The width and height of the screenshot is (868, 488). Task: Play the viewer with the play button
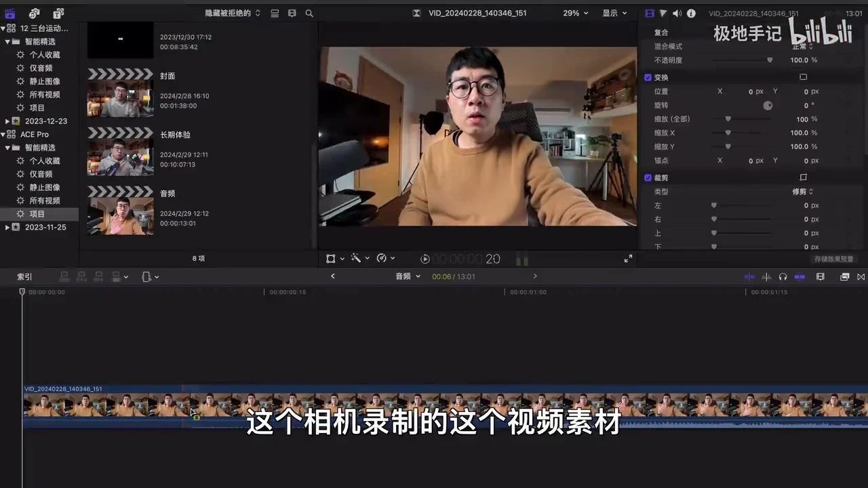[425, 259]
